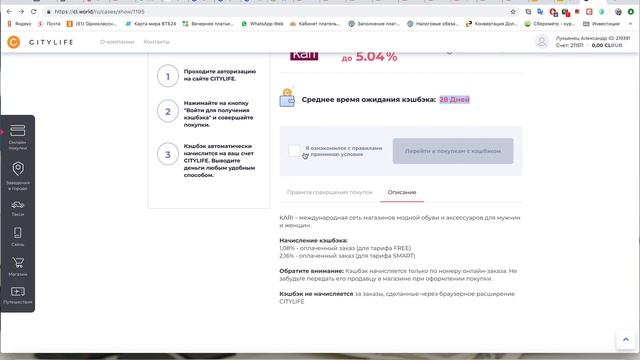The image size is (640, 360).
Task: Click the 'до 5.04%' cashback rate
Action: (x=369, y=57)
